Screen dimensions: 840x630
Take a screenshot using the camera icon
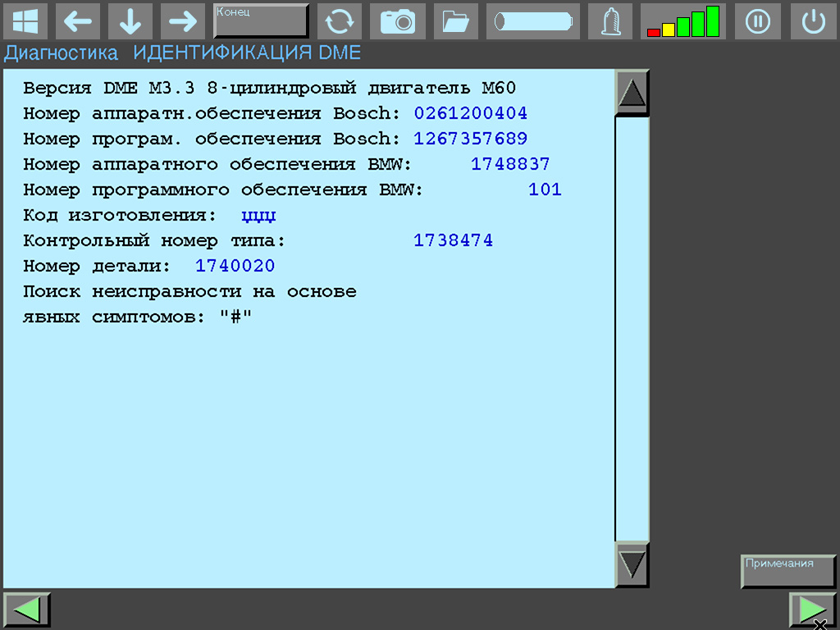coord(398,21)
